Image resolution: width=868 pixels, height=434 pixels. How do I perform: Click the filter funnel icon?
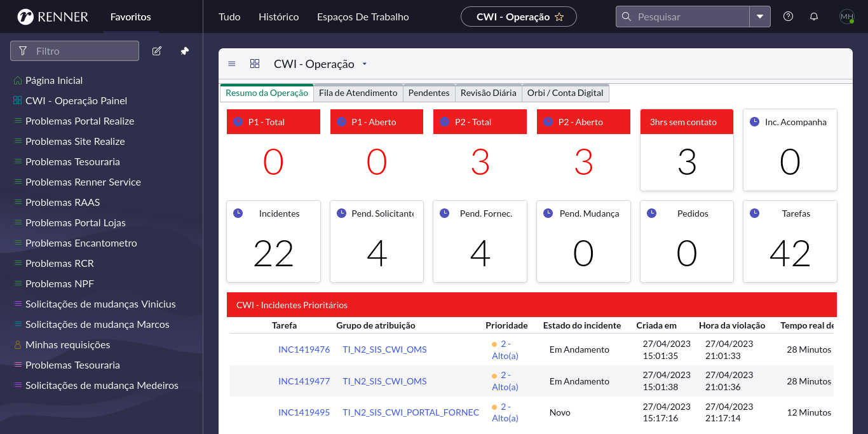click(23, 51)
